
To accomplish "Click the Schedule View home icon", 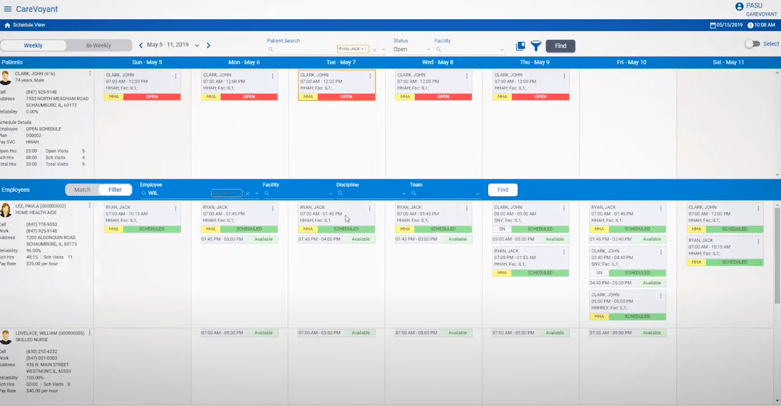I will click(x=8, y=25).
